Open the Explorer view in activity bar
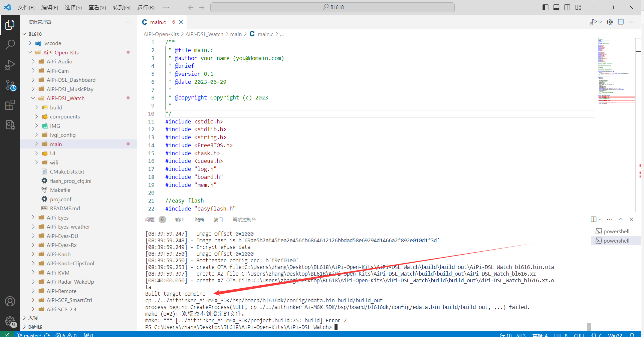Screen dimensions: 644x337 tap(10, 24)
